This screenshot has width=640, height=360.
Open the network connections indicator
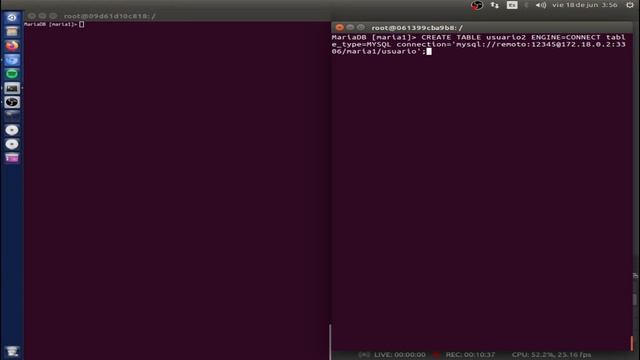(495, 5)
